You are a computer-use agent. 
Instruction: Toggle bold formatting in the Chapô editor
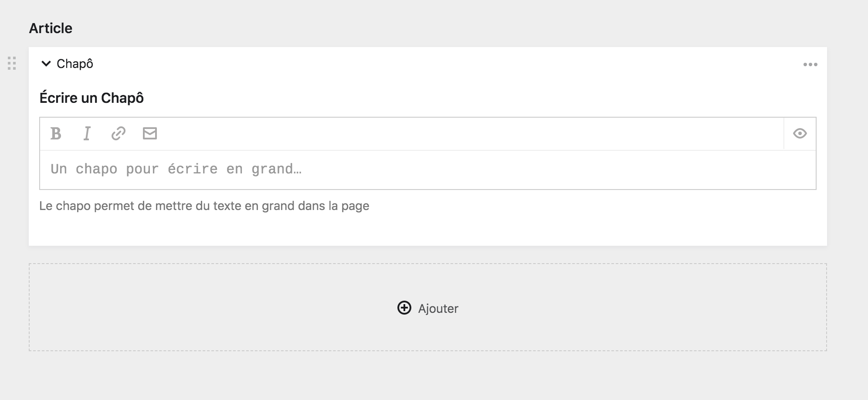tap(56, 133)
